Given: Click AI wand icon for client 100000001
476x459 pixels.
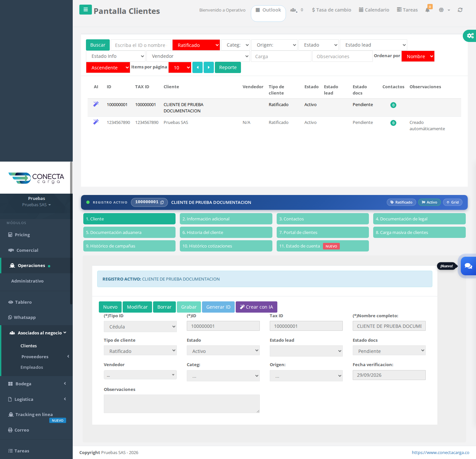Looking at the screenshot, I should (96, 104).
